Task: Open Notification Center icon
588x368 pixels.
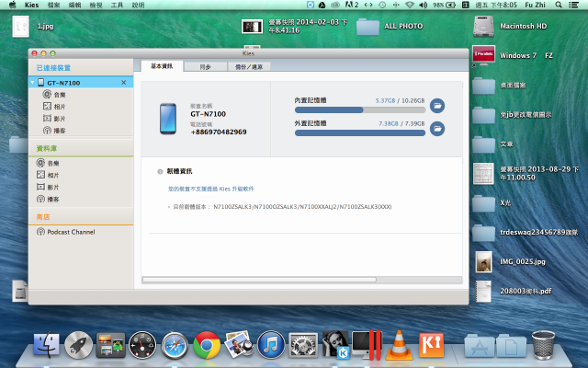Action: 573,5
